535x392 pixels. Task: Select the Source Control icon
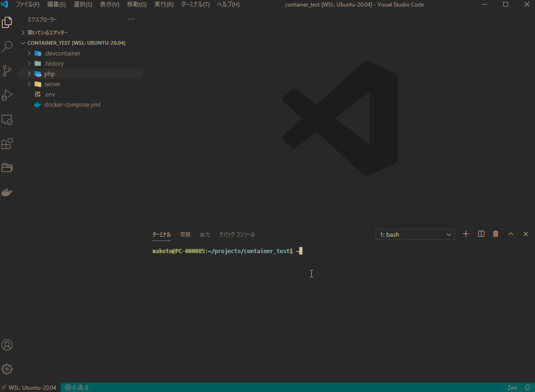click(x=7, y=70)
